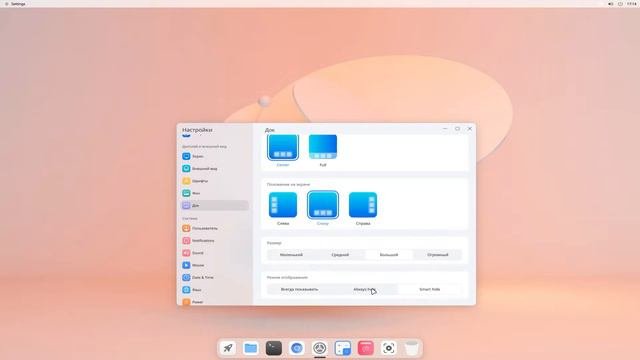Select Всегда показывать visibility mode
The width and height of the screenshot is (640, 360).
point(299,289)
